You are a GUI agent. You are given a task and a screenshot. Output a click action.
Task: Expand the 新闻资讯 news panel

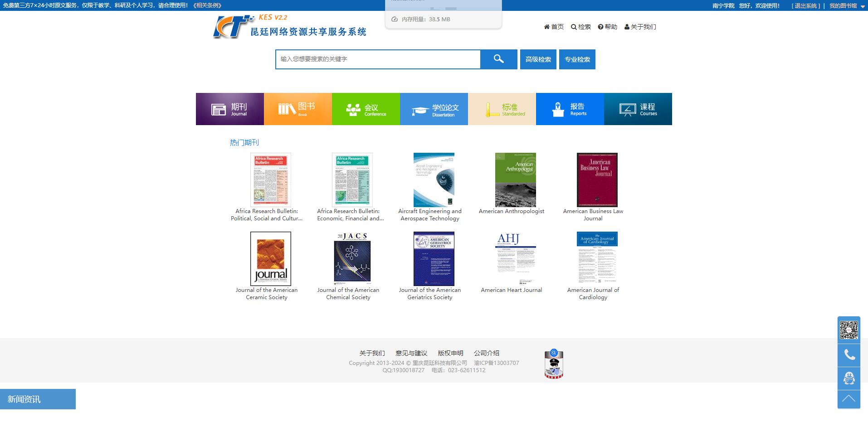click(38, 399)
